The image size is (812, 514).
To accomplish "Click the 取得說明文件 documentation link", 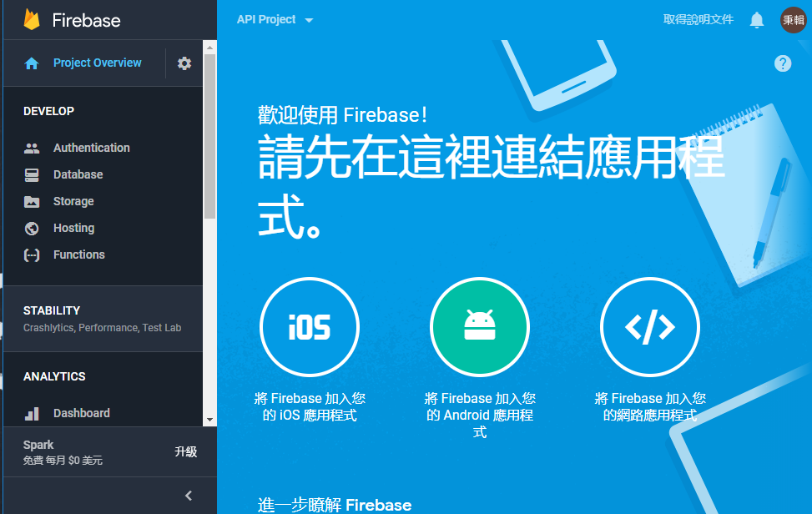I will 698,20.
